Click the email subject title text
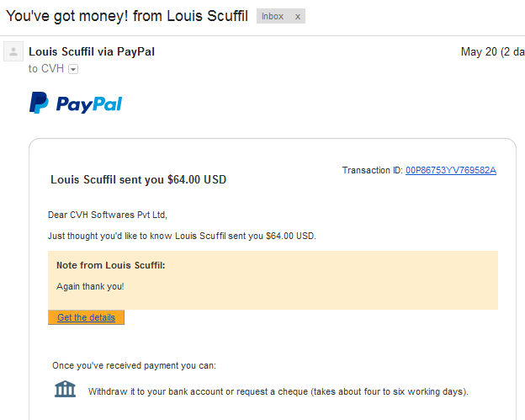 (127, 16)
